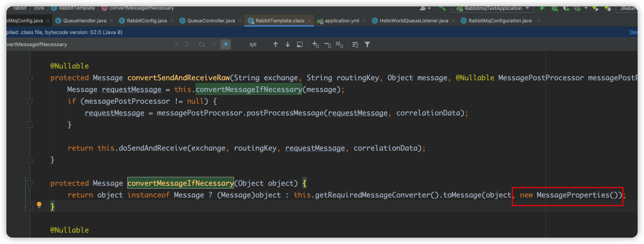Collapse the convertMessageIfNecessary method fold marker

click(x=30, y=183)
